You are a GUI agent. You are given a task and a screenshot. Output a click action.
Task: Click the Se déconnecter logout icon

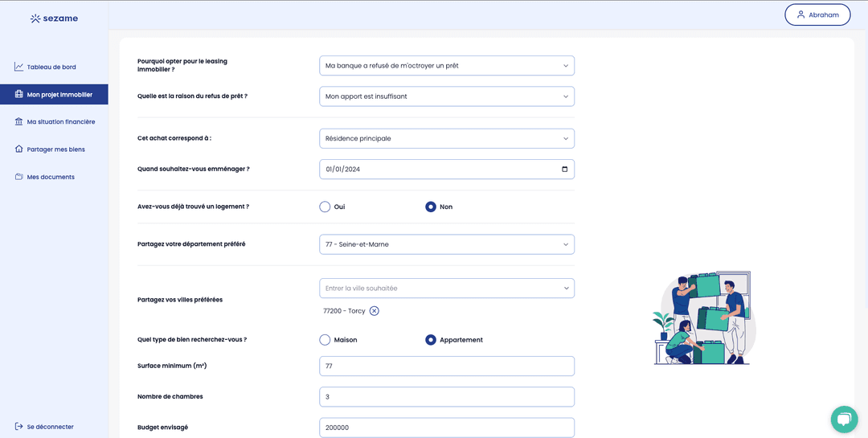coord(18,427)
